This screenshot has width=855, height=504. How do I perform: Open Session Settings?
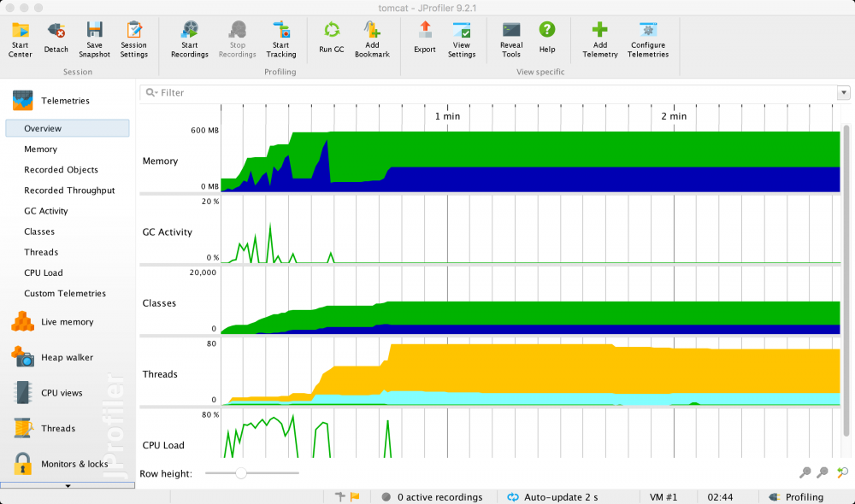(x=133, y=39)
